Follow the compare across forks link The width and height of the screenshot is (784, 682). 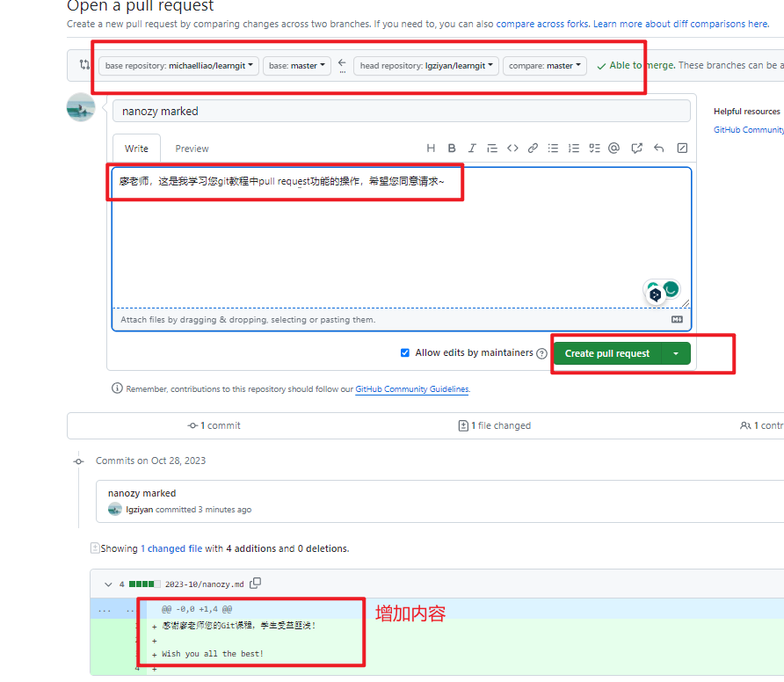pos(542,24)
